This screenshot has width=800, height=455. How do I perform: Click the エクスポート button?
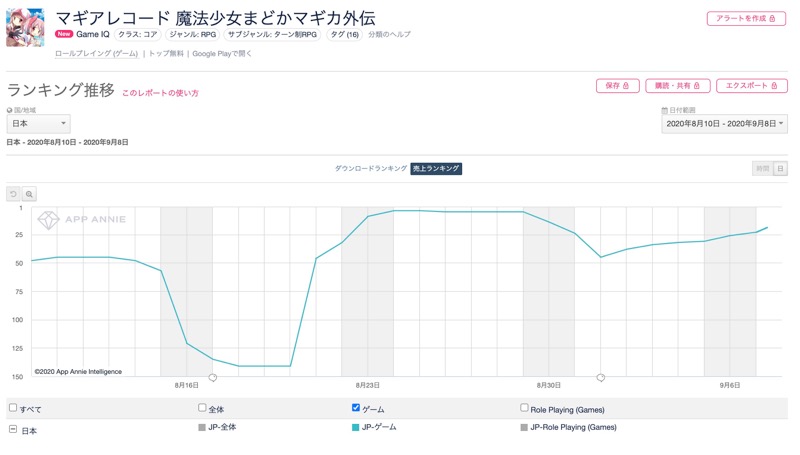coord(752,86)
